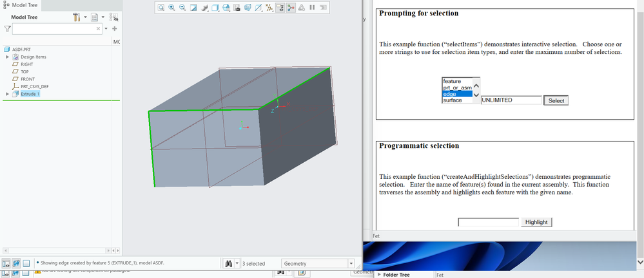644x278 pixels.
Task: Click the camera view manager icon
Action: point(237,8)
